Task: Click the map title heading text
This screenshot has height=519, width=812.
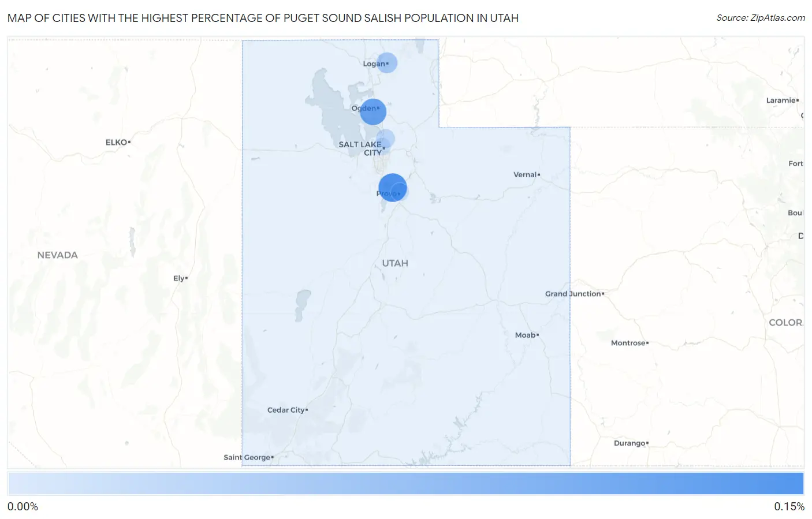Action: tap(263, 18)
